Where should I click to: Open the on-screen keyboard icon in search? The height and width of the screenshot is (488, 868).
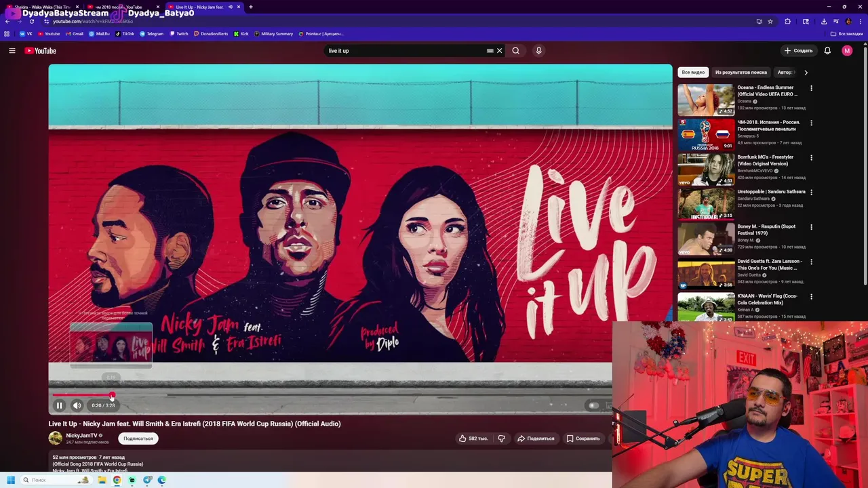pos(490,51)
